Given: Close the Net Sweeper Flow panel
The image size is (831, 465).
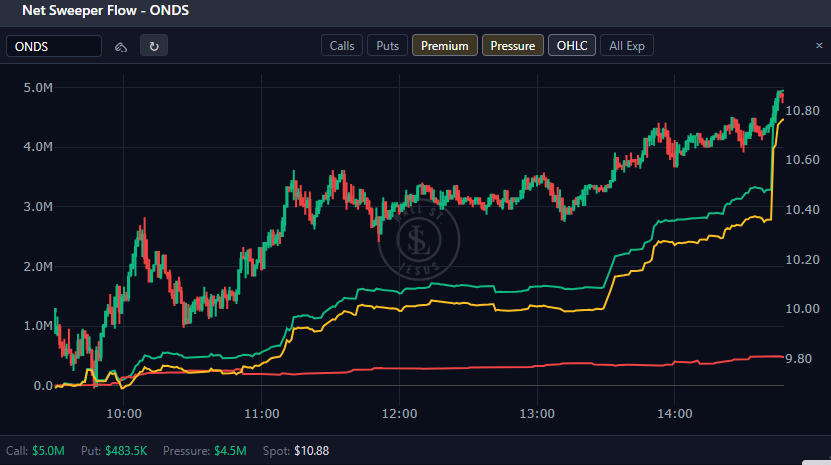Looking at the screenshot, I should tap(819, 46).
